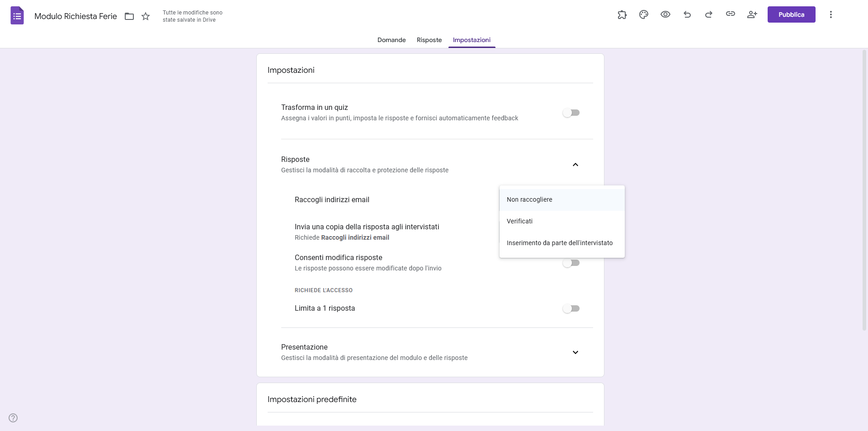Enable the Trasforma in un quiz toggle
Image resolution: width=868 pixels, height=431 pixels.
pyautogui.click(x=571, y=113)
